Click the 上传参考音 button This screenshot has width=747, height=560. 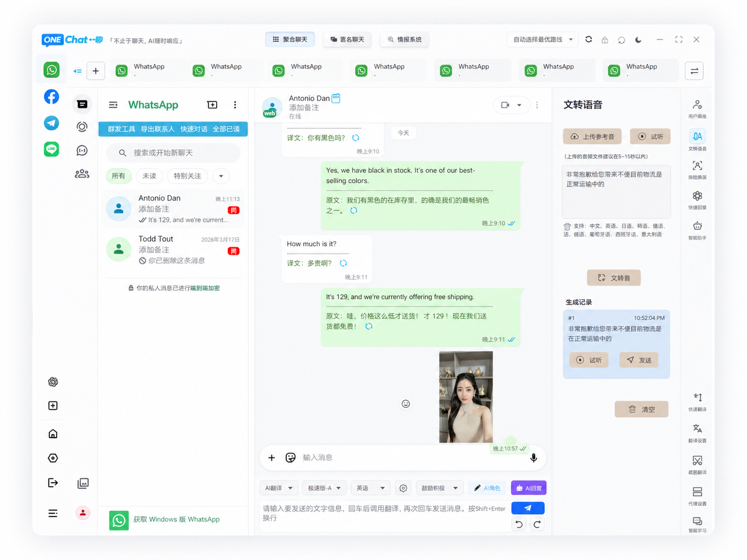(x=592, y=137)
